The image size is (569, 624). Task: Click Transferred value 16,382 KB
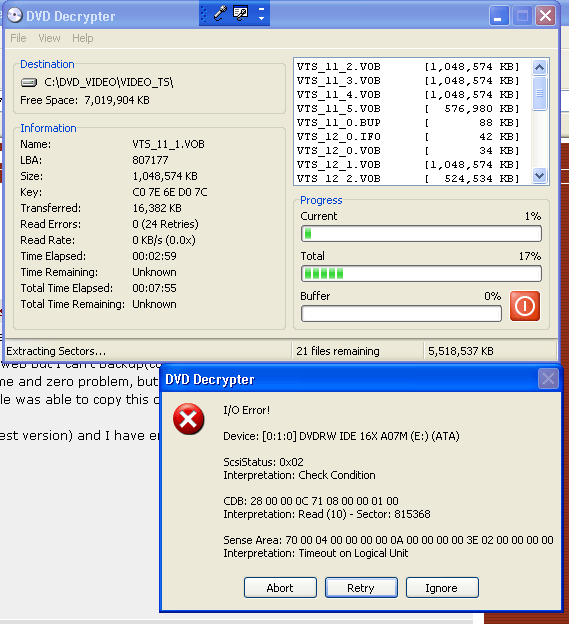pyautogui.click(x=157, y=208)
